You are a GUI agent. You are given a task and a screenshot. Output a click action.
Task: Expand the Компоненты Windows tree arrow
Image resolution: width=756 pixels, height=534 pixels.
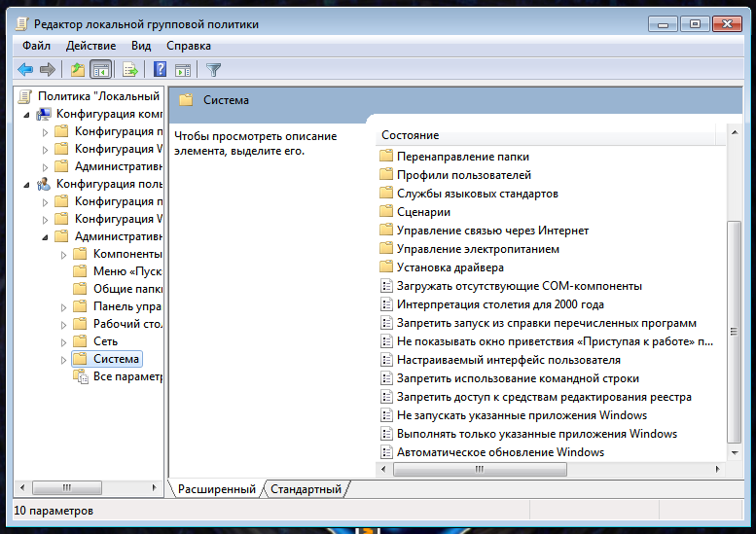tap(63, 255)
